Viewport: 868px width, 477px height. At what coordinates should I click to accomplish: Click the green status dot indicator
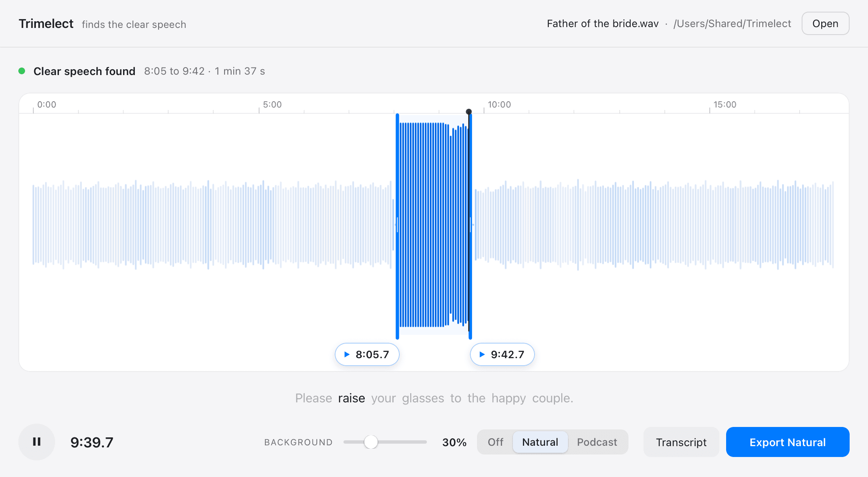coord(22,71)
